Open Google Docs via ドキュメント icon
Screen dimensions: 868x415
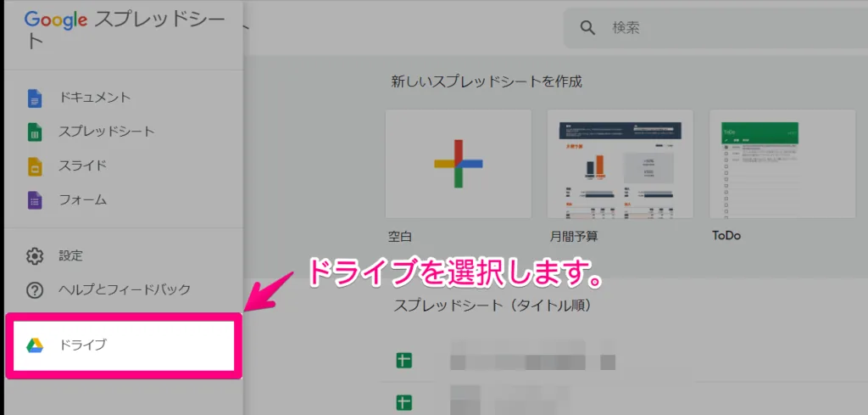click(35, 98)
